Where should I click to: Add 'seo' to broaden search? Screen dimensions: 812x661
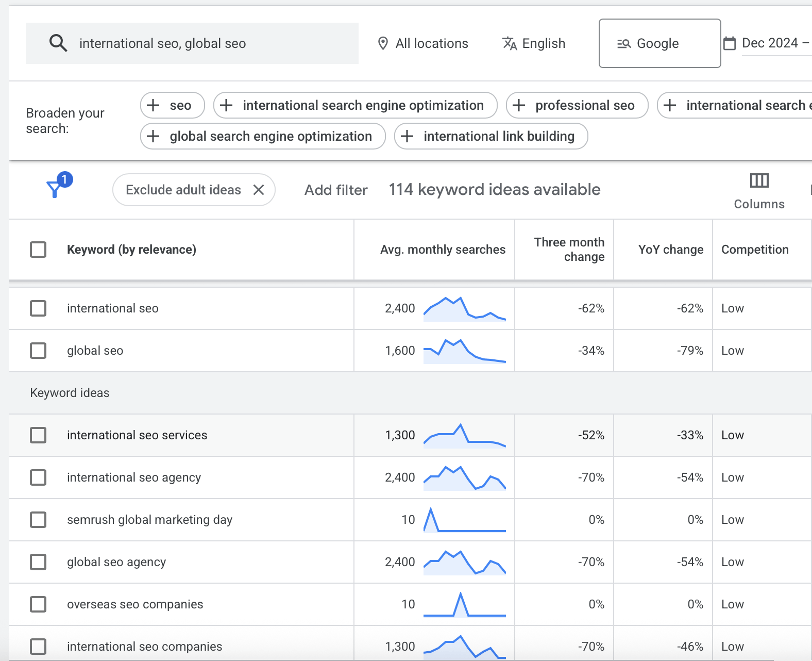[x=172, y=105]
